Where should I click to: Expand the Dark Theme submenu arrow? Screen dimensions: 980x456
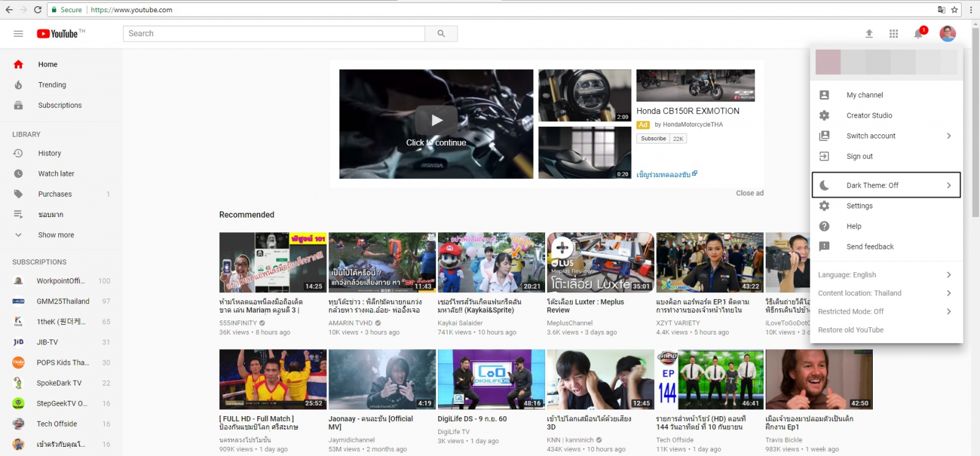(x=949, y=185)
